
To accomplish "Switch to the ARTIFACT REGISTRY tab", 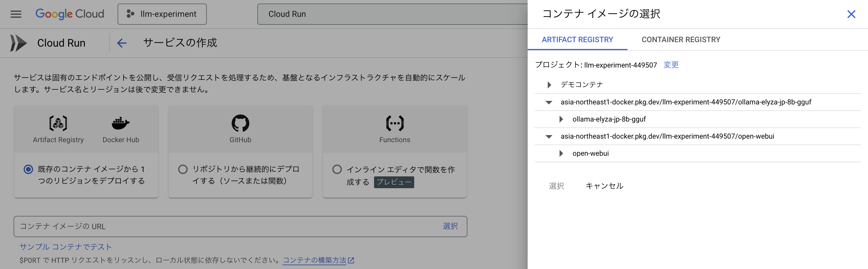I will click(x=577, y=40).
